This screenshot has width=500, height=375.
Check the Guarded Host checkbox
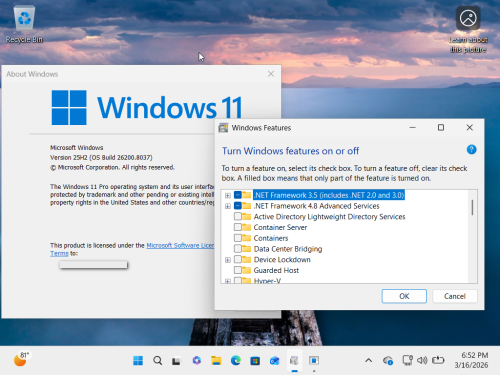coord(238,270)
